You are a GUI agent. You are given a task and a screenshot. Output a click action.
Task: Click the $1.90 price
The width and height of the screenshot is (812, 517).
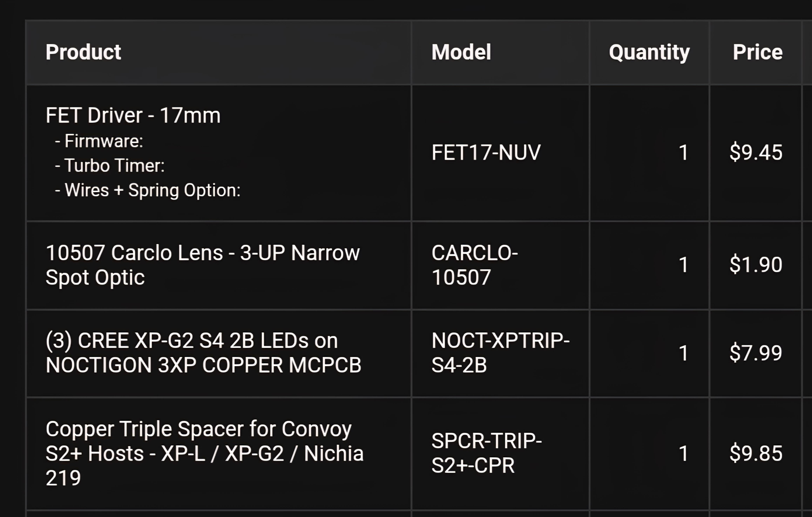tap(756, 265)
